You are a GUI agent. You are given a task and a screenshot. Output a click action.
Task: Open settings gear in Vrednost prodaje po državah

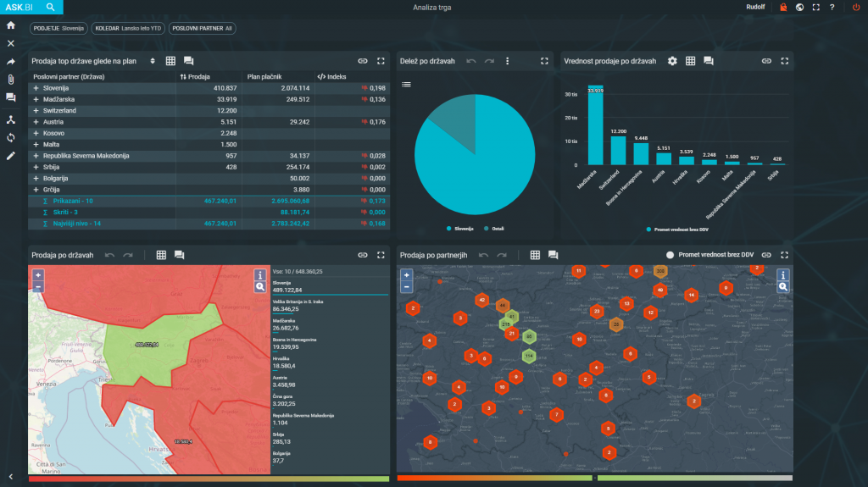pyautogui.click(x=672, y=61)
